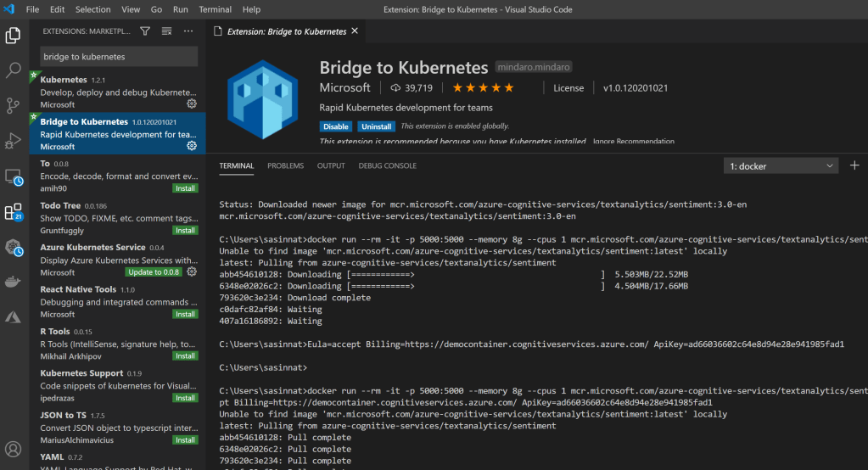
Task: Click Ignore Recommendation link
Action: (x=633, y=141)
